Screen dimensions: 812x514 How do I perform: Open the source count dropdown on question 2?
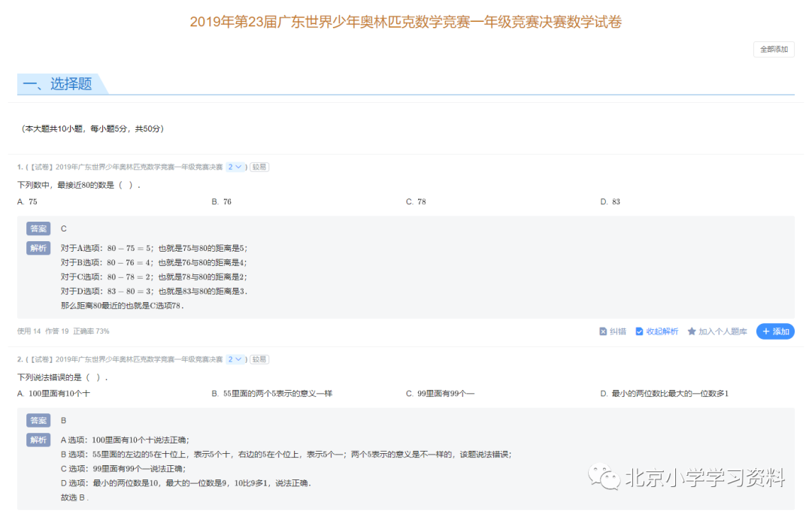(235, 359)
